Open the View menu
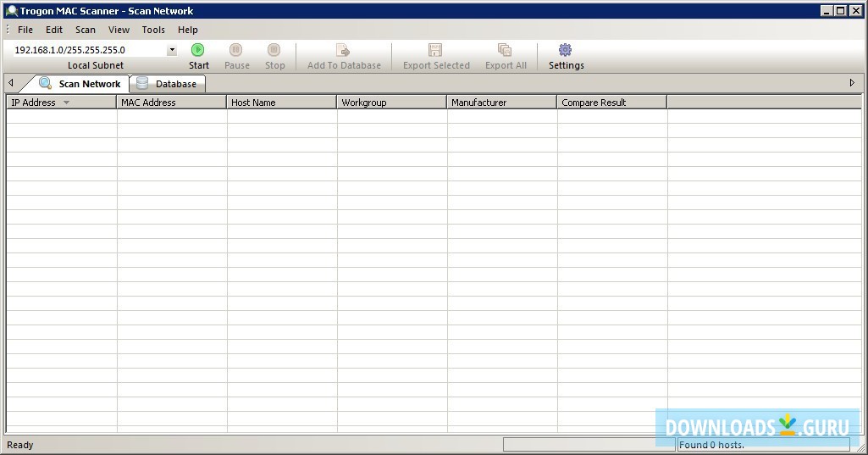 pos(119,30)
